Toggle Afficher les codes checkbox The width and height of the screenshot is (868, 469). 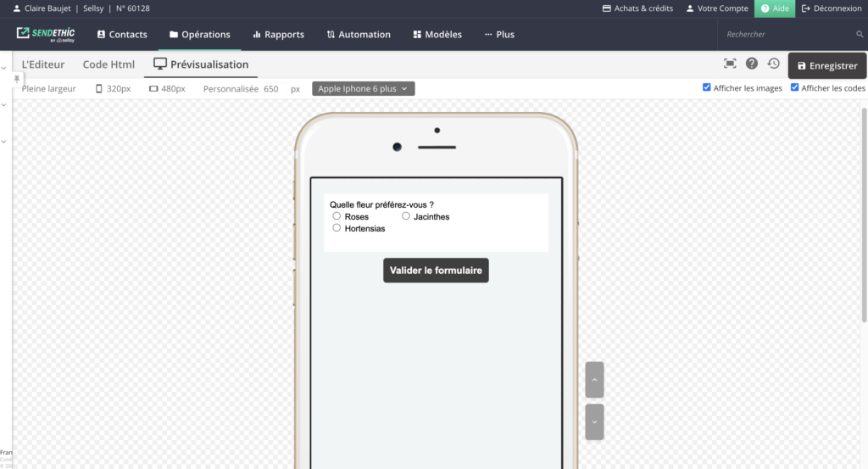coord(794,87)
